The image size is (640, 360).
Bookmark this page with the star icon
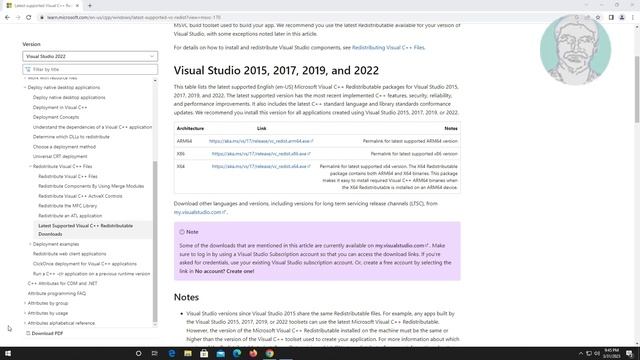point(598,18)
